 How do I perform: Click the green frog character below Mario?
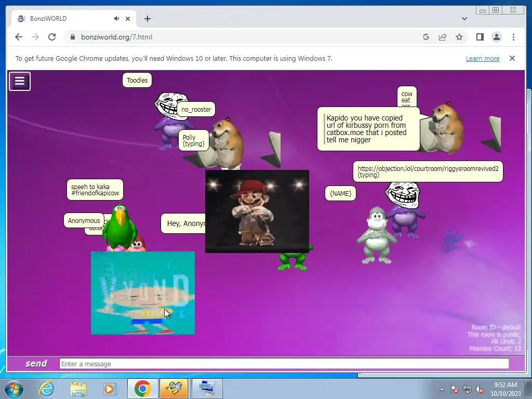coord(294,261)
